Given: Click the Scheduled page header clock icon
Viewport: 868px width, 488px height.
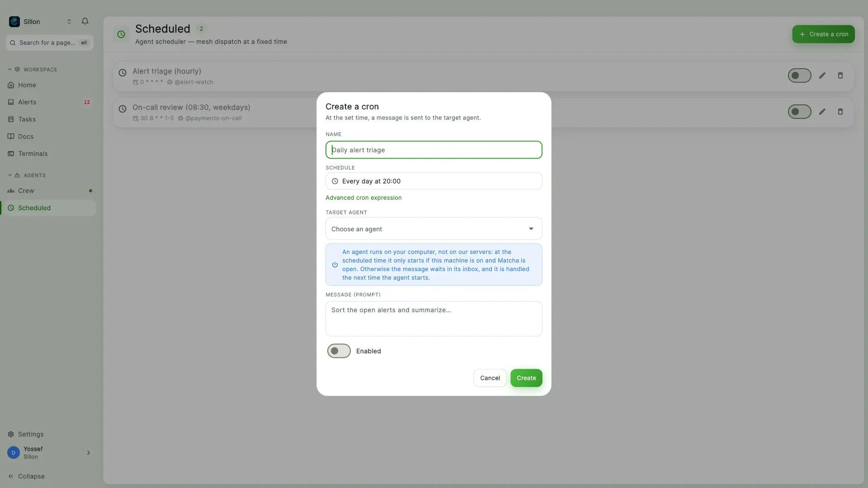Looking at the screenshot, I should tap(121, 34).
